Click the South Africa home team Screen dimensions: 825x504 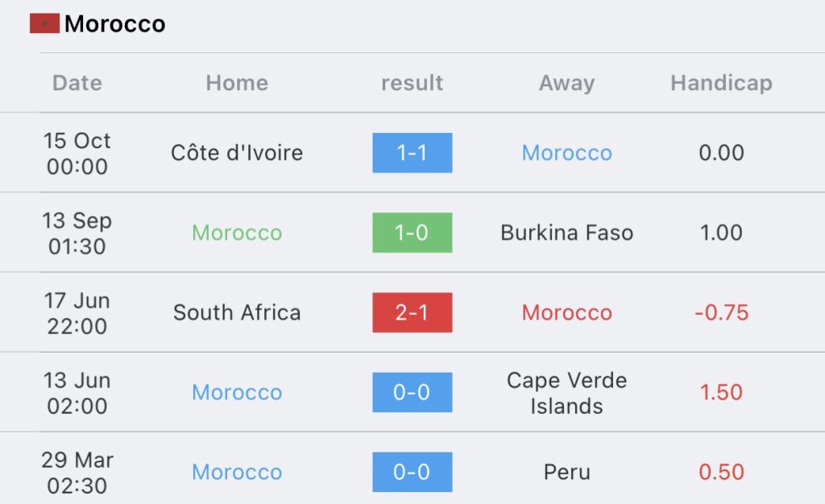coord(237,312)
